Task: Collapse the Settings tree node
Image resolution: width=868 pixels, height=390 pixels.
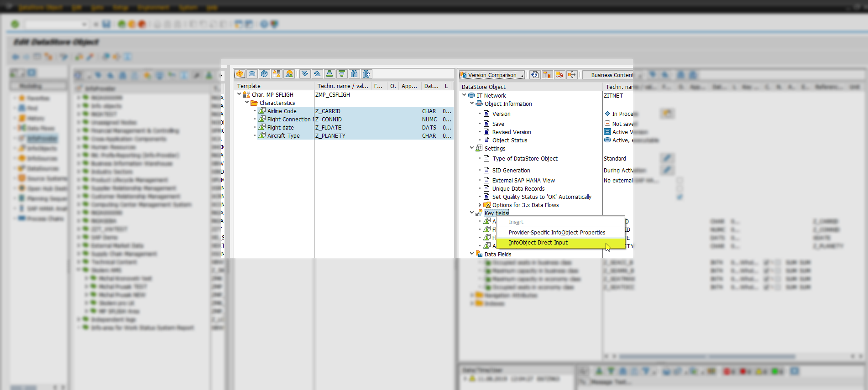Action: click(472, 148)
